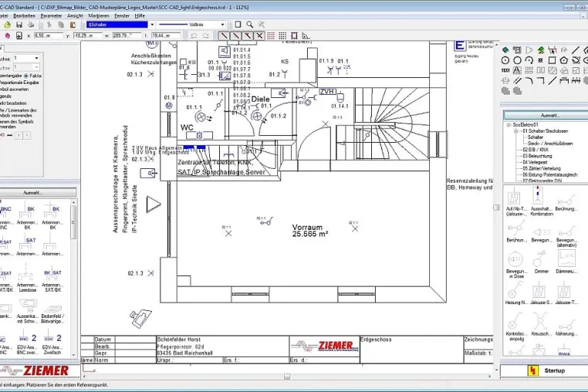Select 03 Beleuchtung tree item
The image size is (588, 392).
537,156
